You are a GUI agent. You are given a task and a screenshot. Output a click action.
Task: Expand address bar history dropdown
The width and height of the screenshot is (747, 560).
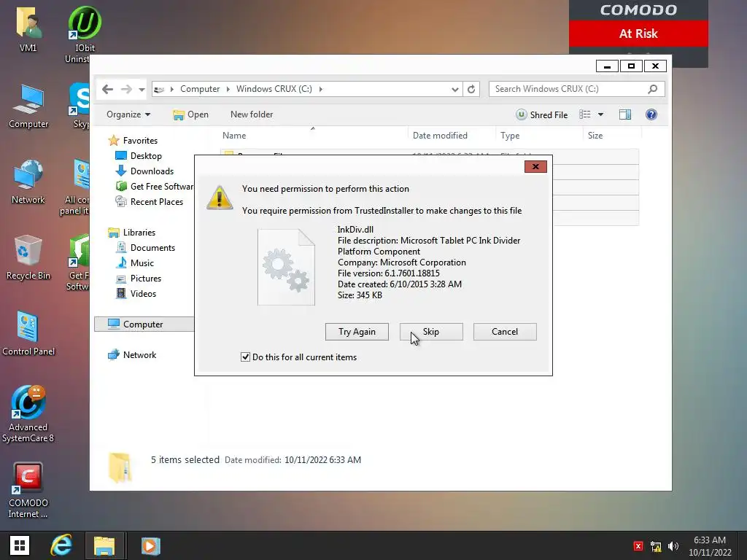click(455, 89)
